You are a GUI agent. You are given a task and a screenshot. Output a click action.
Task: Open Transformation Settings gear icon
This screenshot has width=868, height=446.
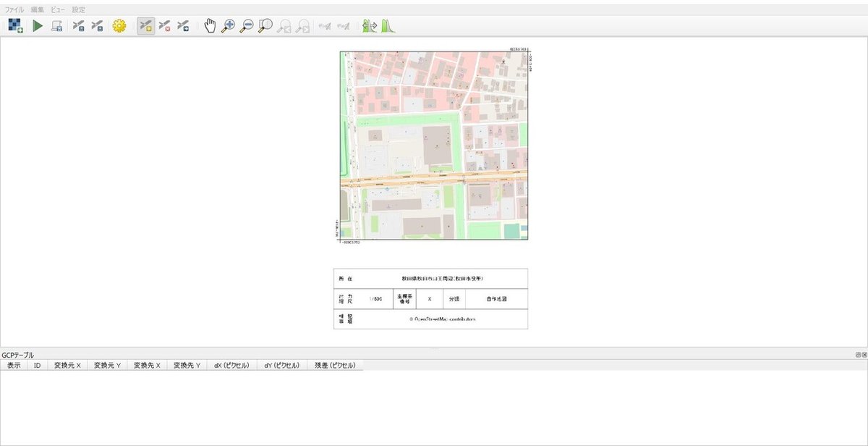(119, 26)
